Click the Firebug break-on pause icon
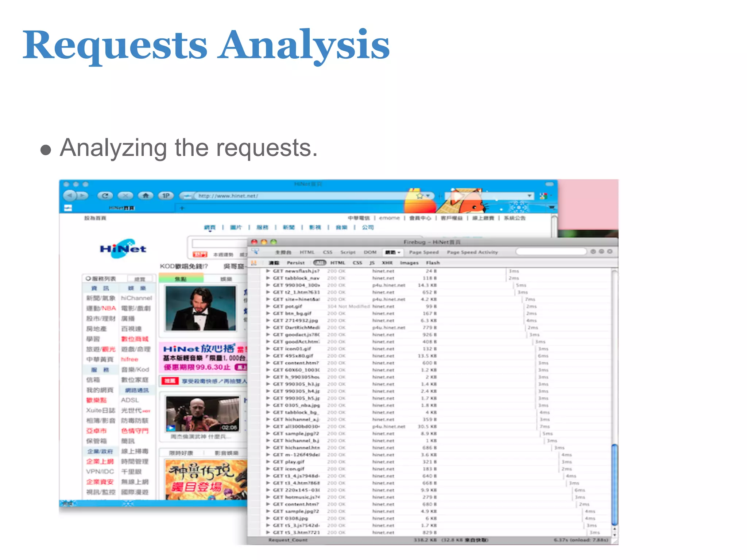 (254, 263)
